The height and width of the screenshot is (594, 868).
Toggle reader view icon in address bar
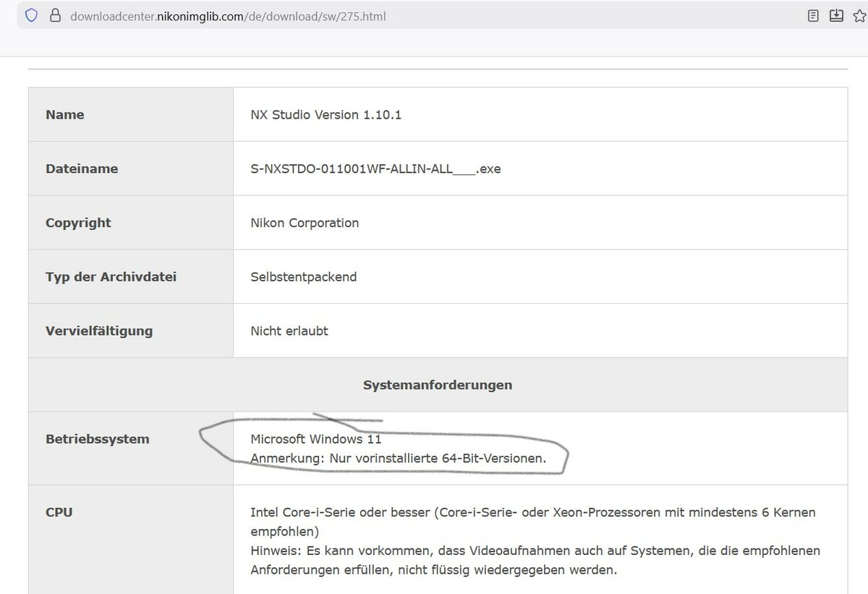(813, 15)
